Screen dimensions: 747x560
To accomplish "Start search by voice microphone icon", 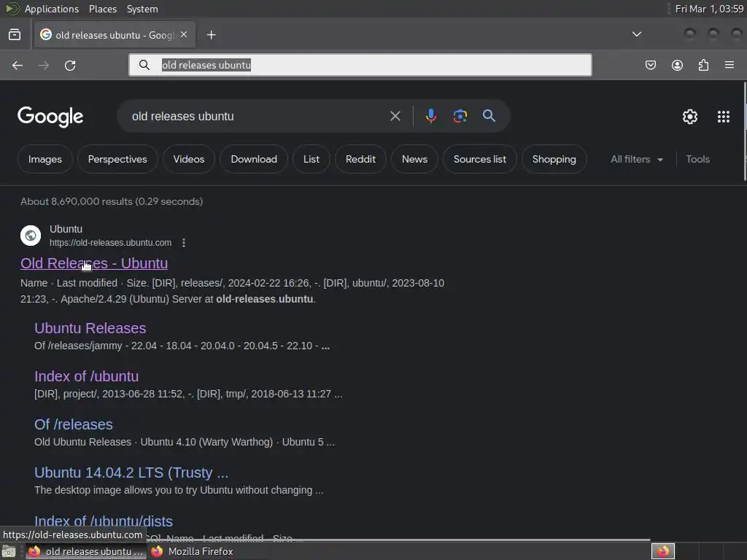I will tap(430, 116).
